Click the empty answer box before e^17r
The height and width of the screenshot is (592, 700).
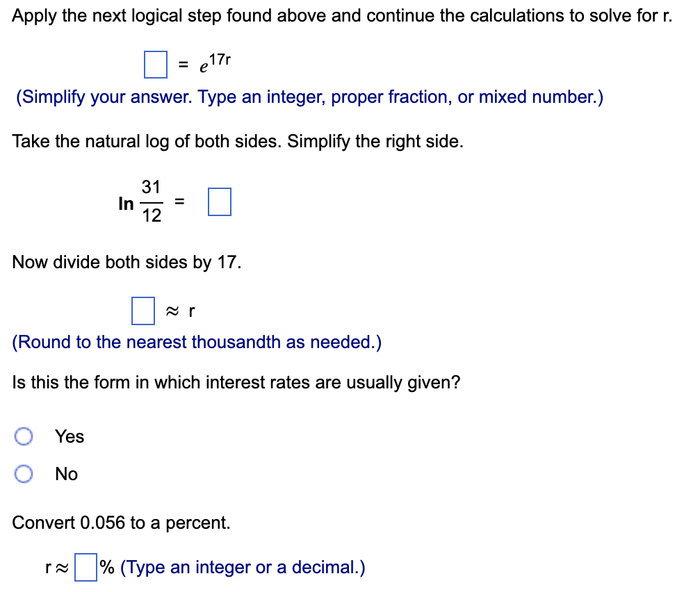(x=154, y=65)
